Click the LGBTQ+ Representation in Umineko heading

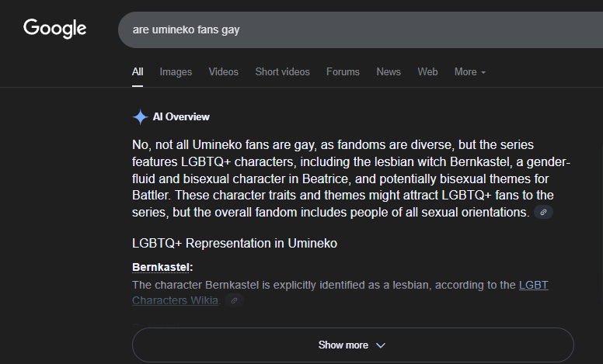234,244
